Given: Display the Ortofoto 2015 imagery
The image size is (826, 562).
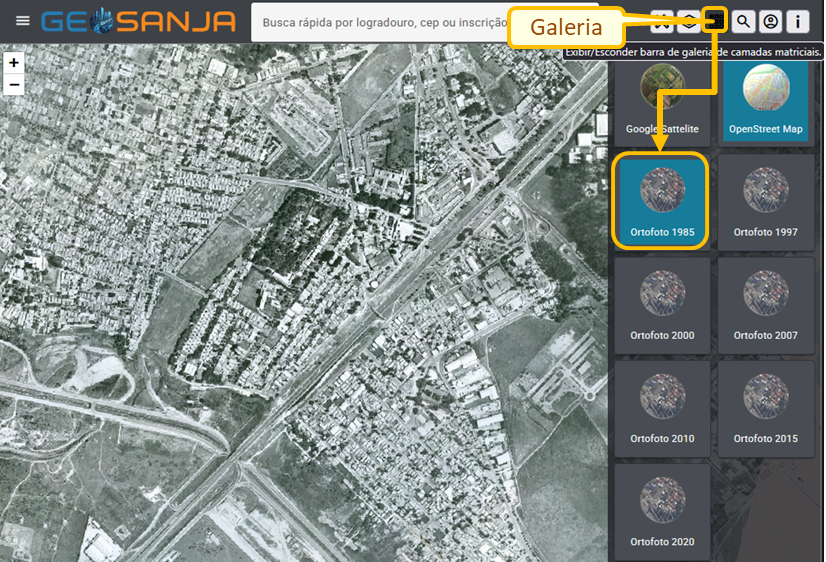Looking at the screenshot, I should tap(765, 407).
